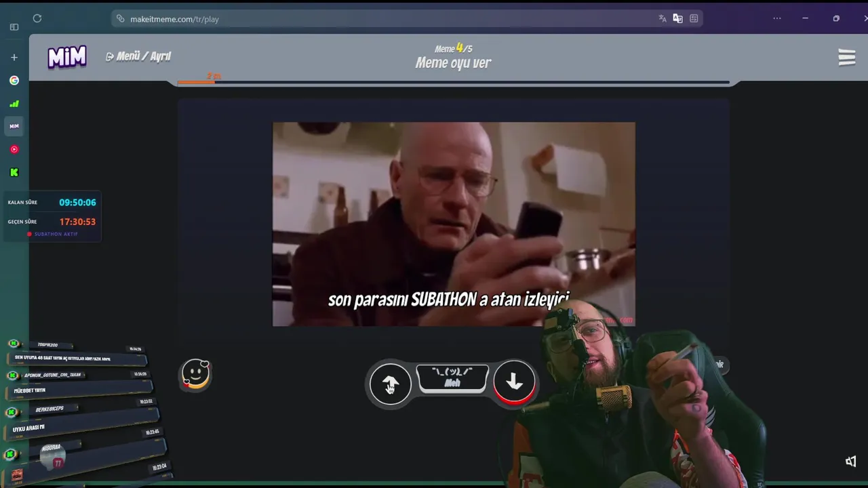868x488 pixels.
Task: Switch to the Google sidebar tab
Action: pyautogui.click(x=14, y=80)
